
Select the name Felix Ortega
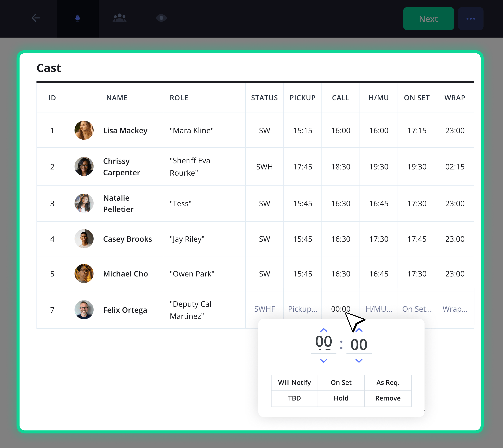coord(125,310)
